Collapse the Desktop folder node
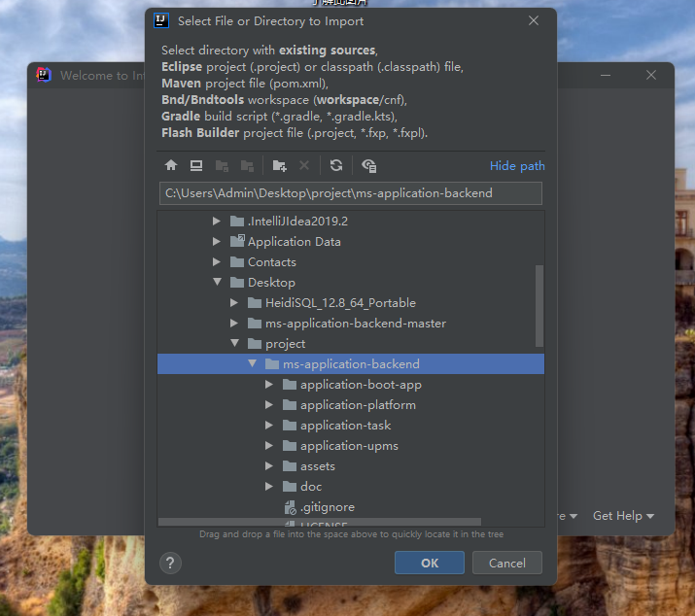Viewport: 695px width, 616px height. click(217, 283)
